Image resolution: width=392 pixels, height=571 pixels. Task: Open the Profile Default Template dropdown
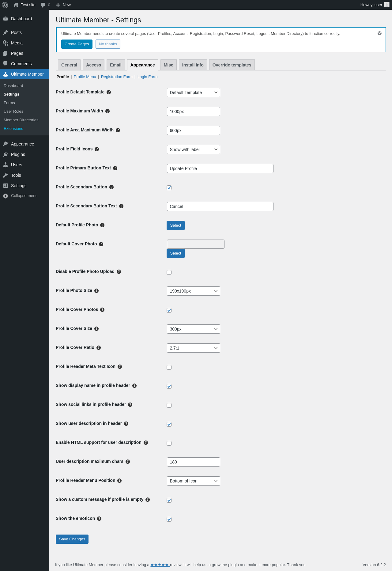(x=194, y=93)
